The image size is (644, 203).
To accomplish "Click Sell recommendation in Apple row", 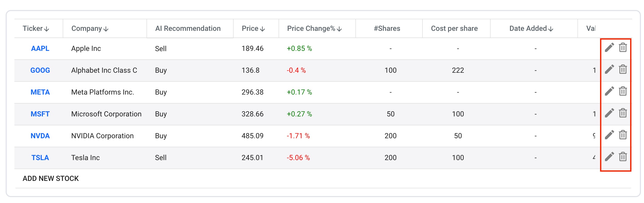I will (161, 49).
